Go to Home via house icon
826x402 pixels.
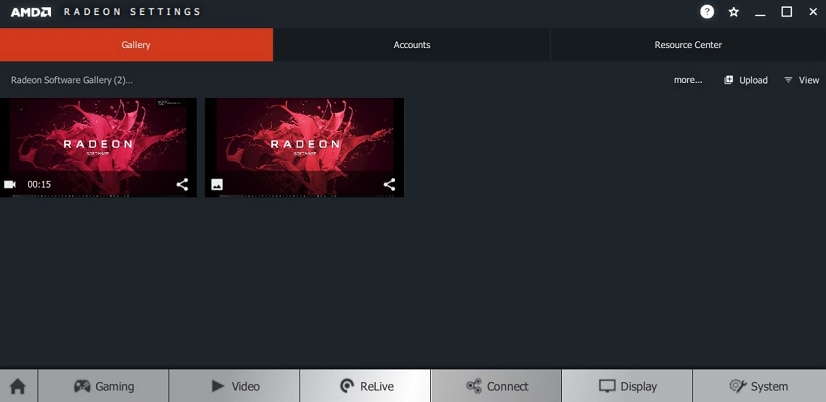18,386
